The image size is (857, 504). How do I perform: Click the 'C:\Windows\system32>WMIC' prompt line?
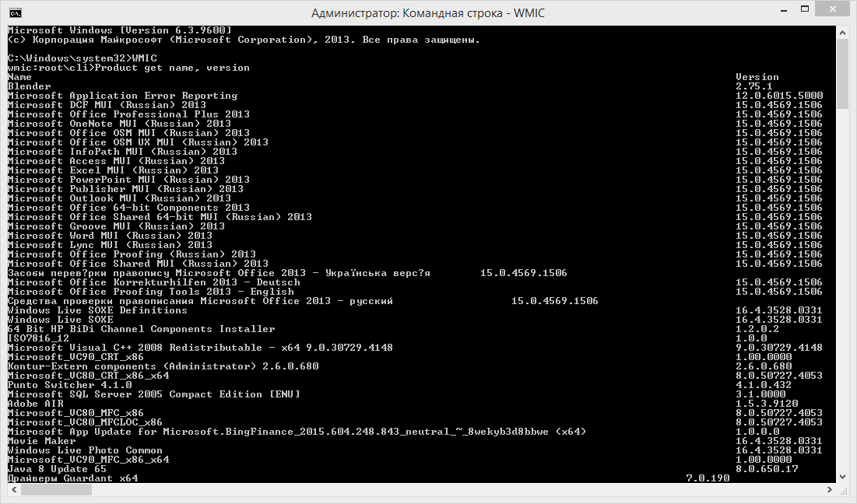click(x=82, y=58)
